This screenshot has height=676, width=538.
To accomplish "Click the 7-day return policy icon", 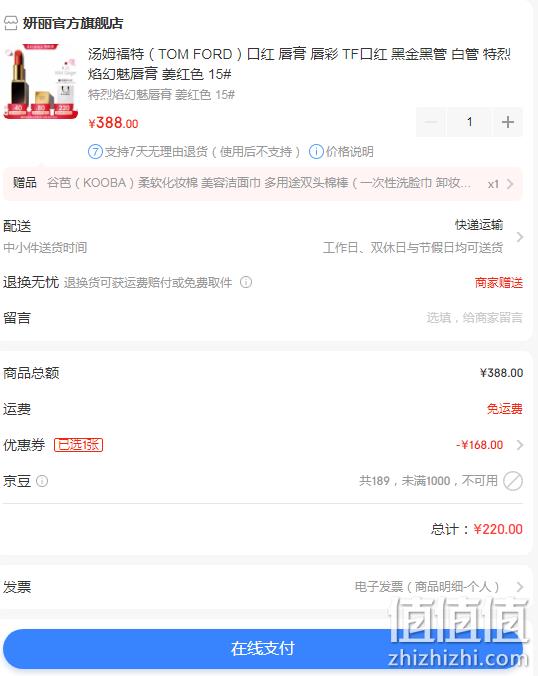I will pos(95,152).
